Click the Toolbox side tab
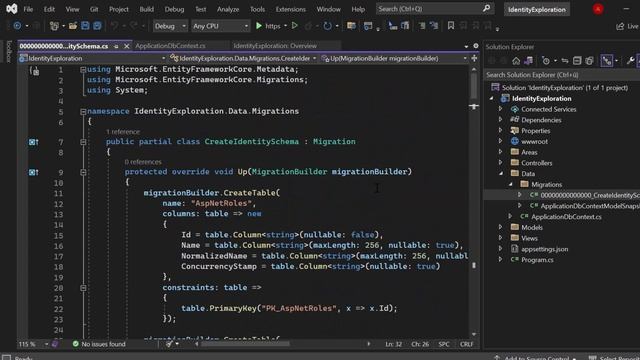The image size is (640, 360). [x=9, y=51]
